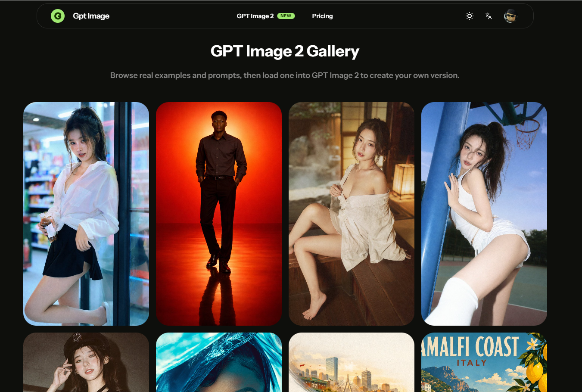Select the GPT Image 2 nav item

(255, 16)
